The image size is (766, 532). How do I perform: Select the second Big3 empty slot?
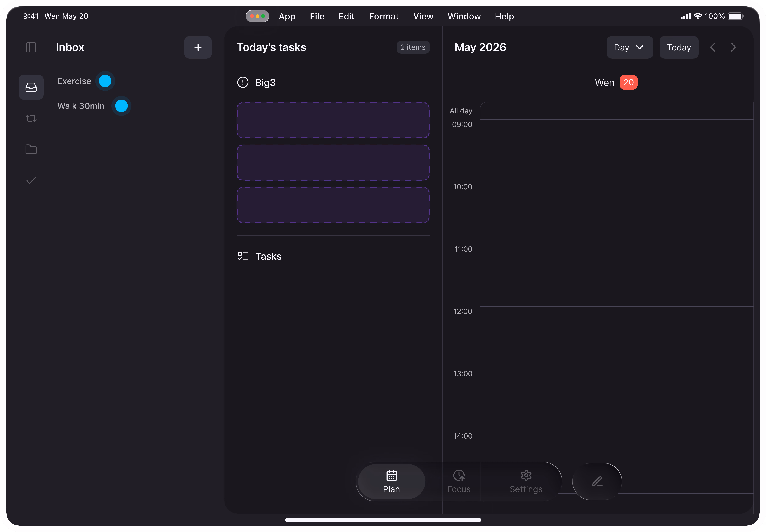[333, 163]
